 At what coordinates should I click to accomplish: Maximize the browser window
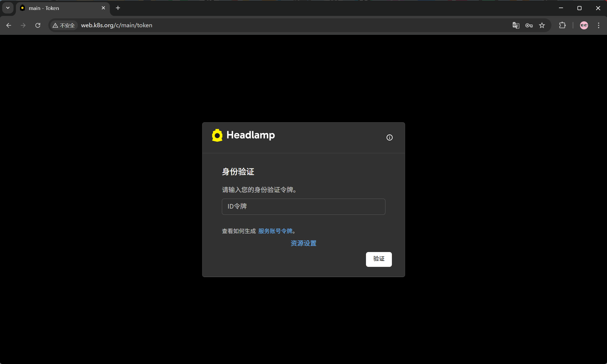coord(579,8)
